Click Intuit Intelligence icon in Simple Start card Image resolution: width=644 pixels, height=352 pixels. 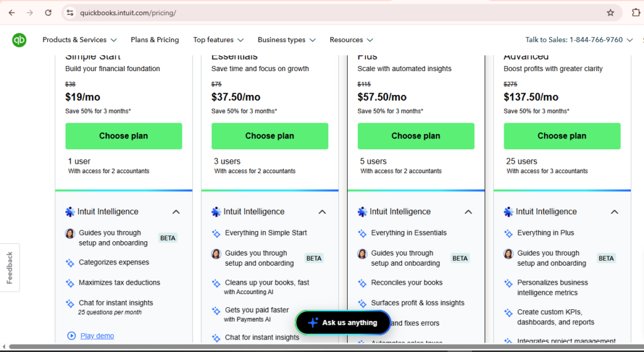click(70, 212)
